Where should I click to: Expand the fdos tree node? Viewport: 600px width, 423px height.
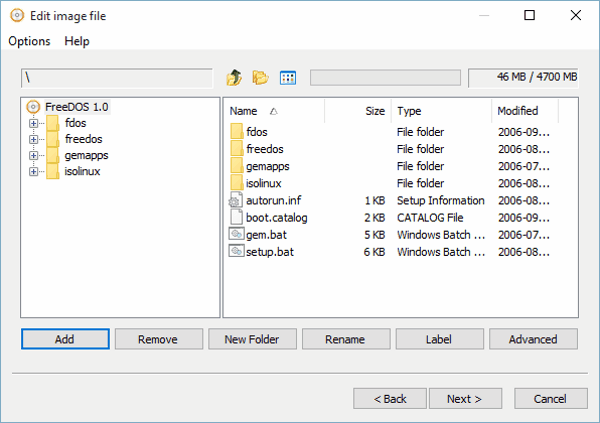coord(33,123)
